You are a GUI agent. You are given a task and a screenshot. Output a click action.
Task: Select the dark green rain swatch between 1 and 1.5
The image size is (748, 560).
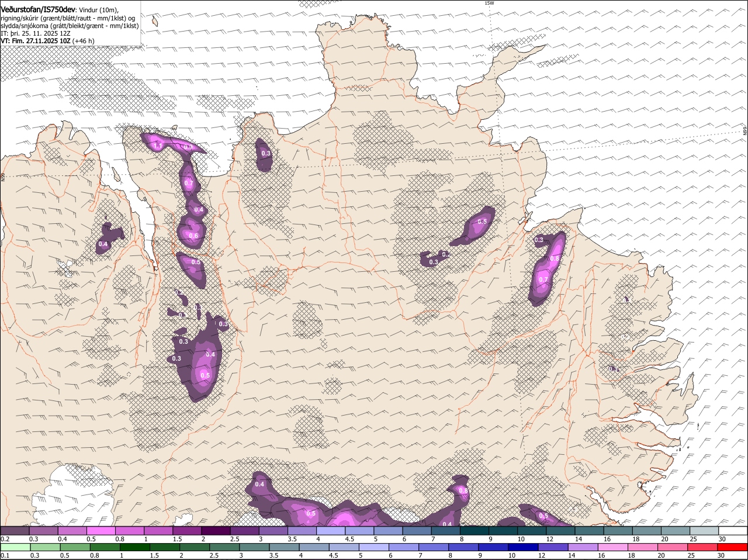[x=135, y=548]
